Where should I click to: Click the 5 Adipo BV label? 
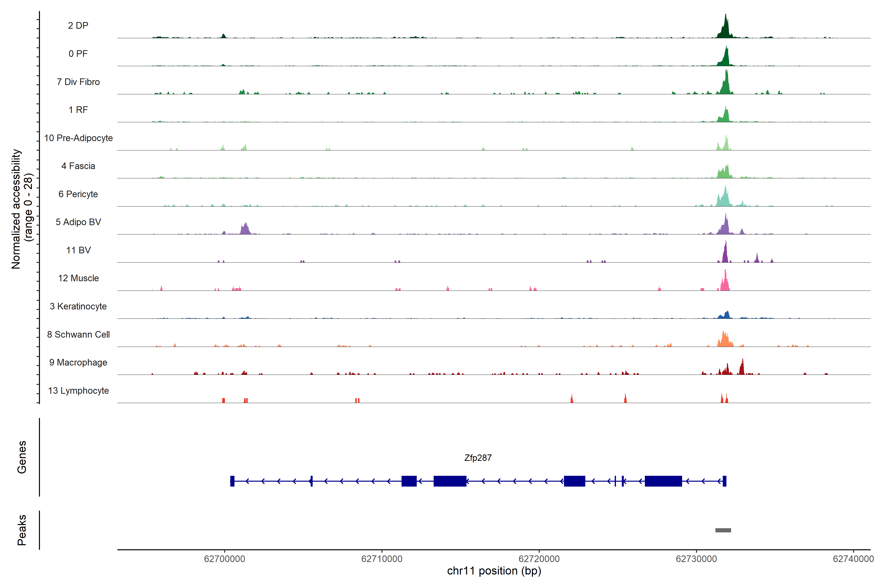78,222
